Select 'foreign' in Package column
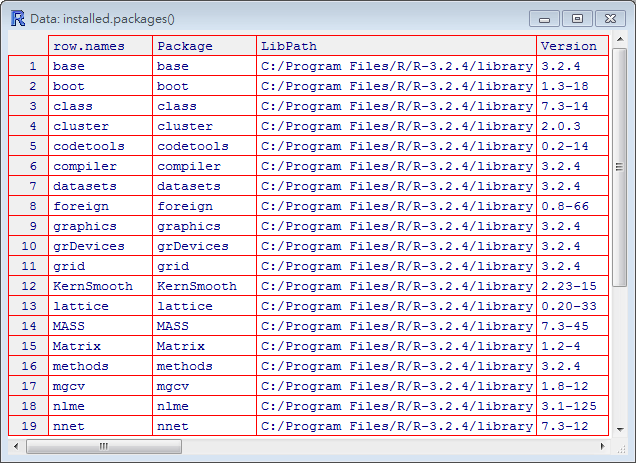The image size is (636, 463). tap(204, 206)
